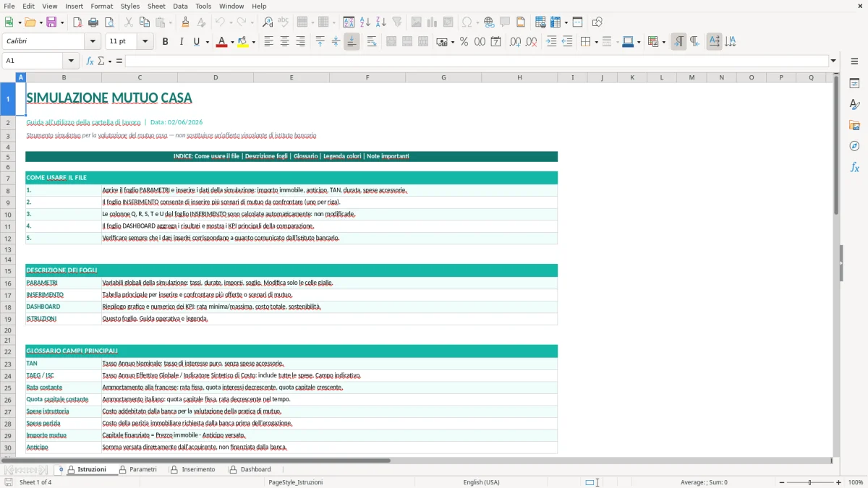Click the Wrap Text icon
The width and height of the screenshot is (868, 488).
click(x=371, y=42)
